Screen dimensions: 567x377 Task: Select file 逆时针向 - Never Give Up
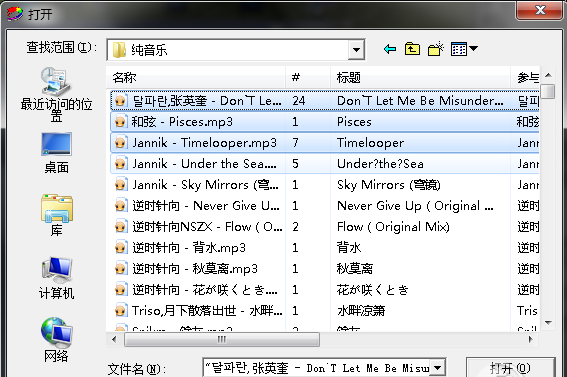click(206, 206)
